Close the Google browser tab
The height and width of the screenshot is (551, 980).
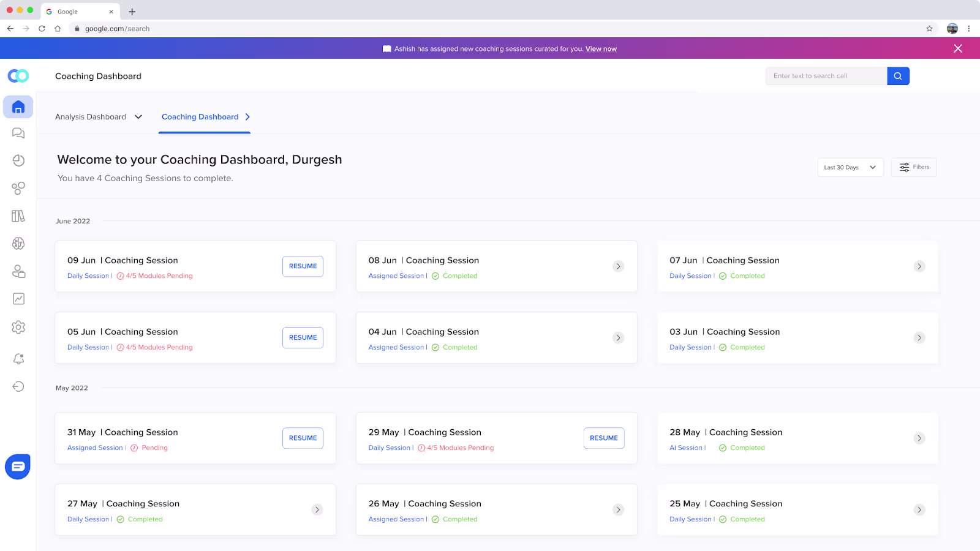click(x=111, y=12)
